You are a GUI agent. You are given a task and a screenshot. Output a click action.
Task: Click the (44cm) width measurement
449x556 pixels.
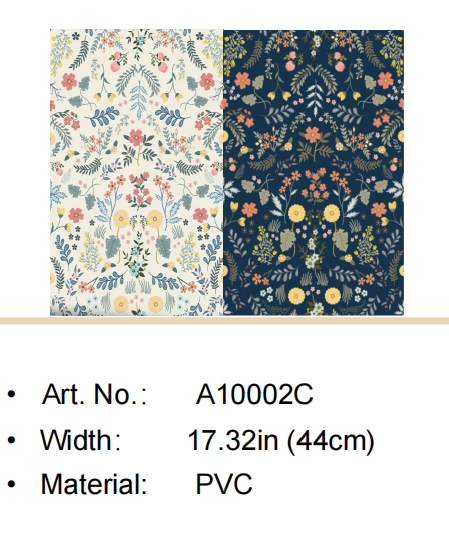point(331,441)
